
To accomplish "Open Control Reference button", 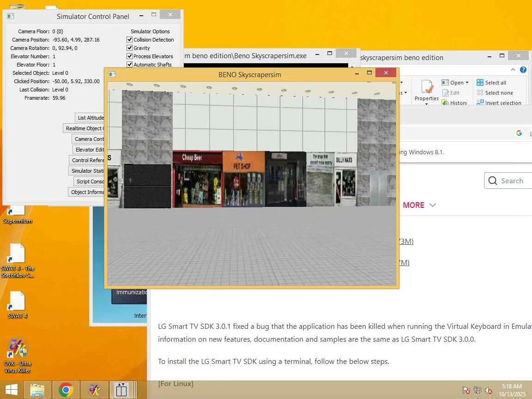I will (x=87, y=160).
